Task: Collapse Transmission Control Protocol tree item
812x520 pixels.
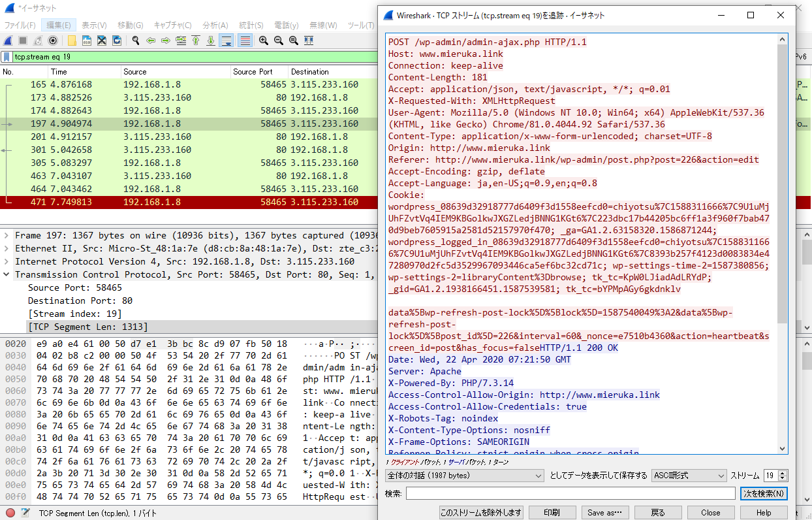Action: 7,274
